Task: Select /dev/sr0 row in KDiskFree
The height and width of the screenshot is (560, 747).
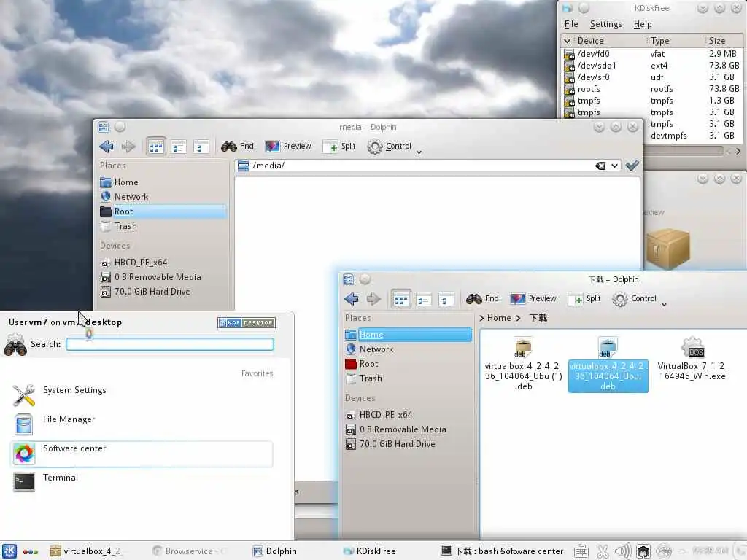Action: [653, 77]
